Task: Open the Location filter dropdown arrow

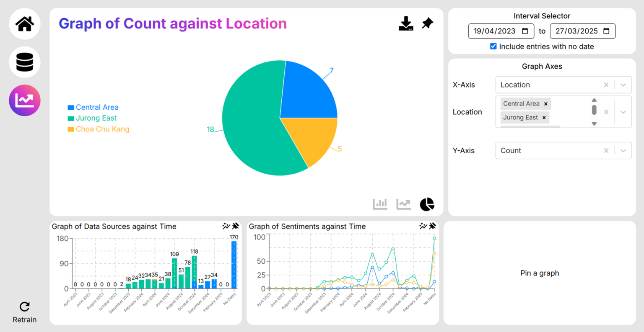Action: (x=623, y=112)
